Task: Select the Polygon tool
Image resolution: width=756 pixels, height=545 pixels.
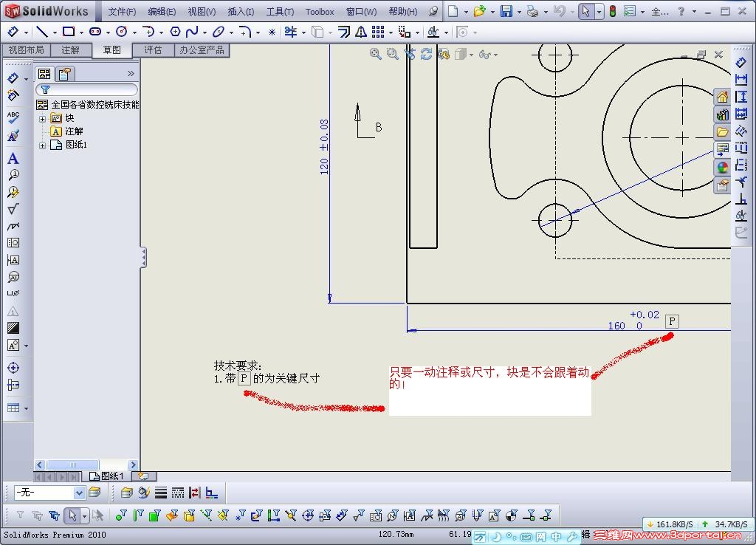Action: tap(175, 32)
